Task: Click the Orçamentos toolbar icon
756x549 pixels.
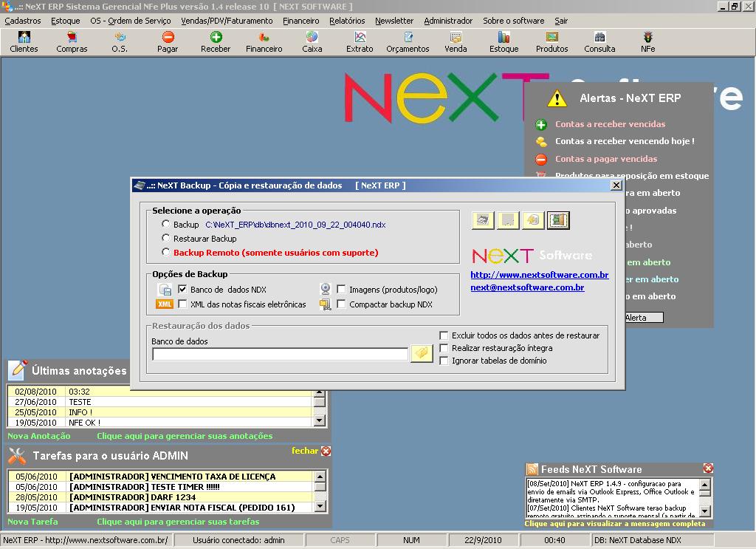Action: pos(408,42)
